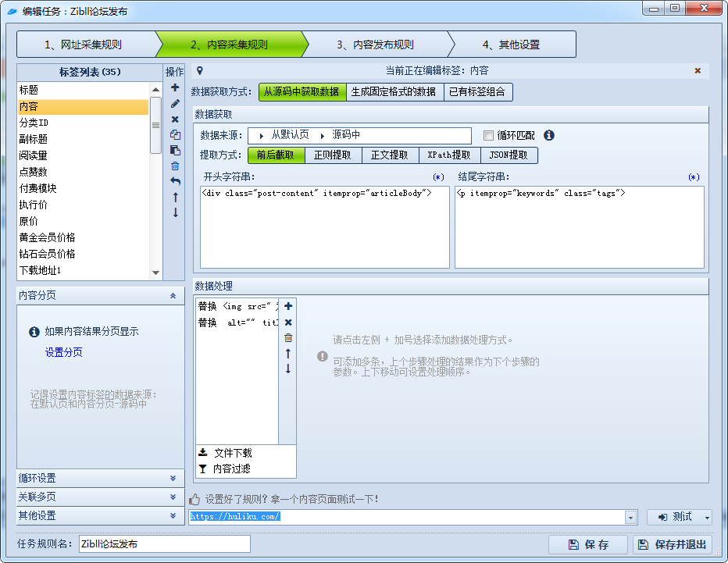Screen dimensions: 728x563
Task: Switch to 生成固定格式的数据 mode
Action: (x=394, y=91)
